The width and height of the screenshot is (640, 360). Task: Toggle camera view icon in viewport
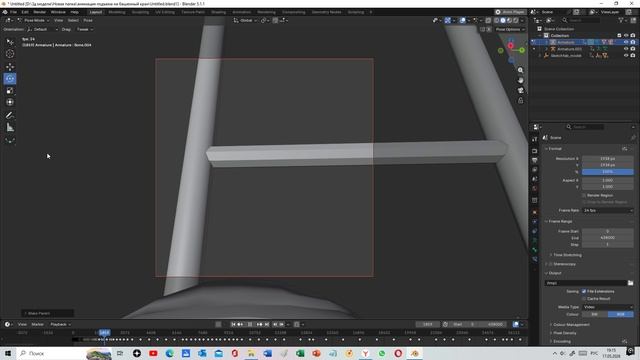point(520,90)
